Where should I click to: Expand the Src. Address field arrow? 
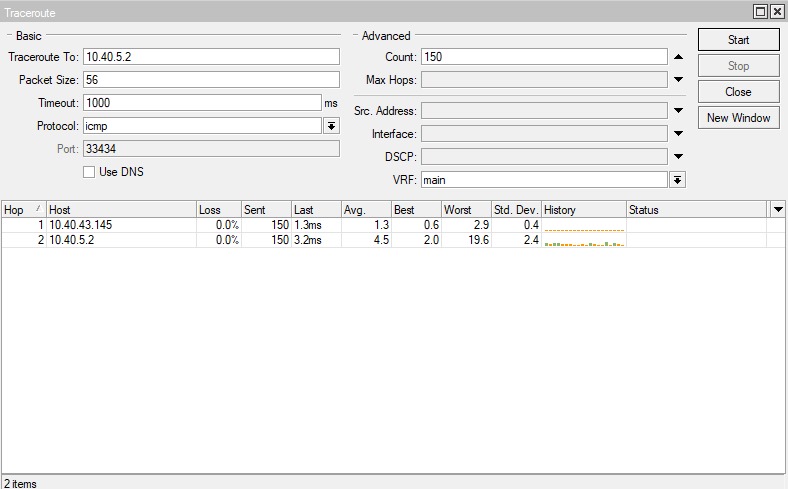pos(678,111)
